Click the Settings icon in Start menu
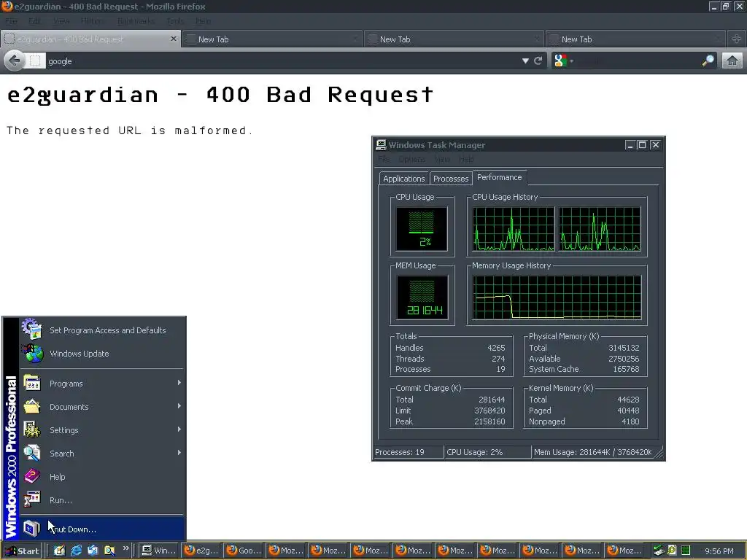The width and height of the screenshot is (747, 560). [x=32, y=429]
